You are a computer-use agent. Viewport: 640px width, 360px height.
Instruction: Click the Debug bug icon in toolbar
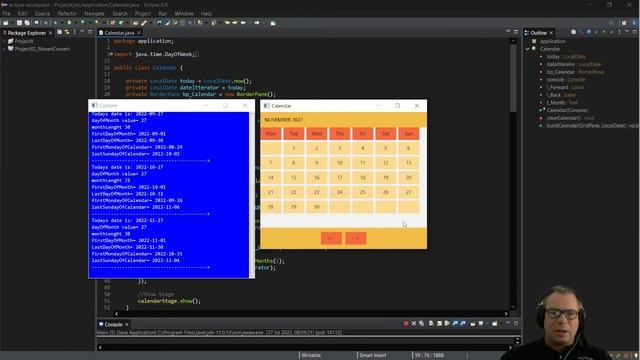[56, 23]
